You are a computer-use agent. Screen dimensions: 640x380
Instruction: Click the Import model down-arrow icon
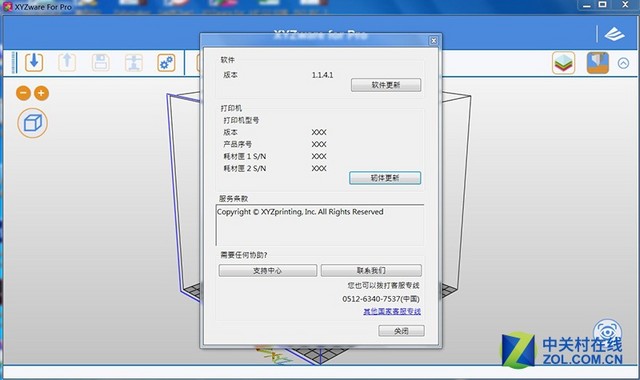(34, 62)
